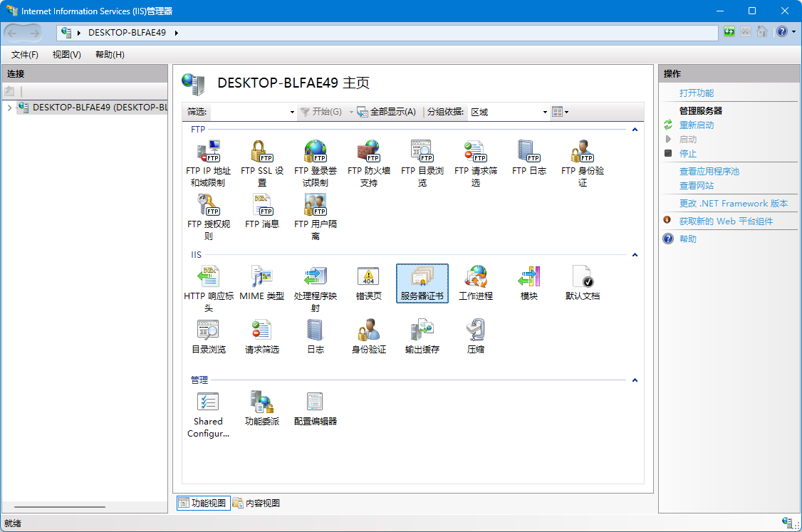
Task: Collapse the IIS group section
Action: 635,255
